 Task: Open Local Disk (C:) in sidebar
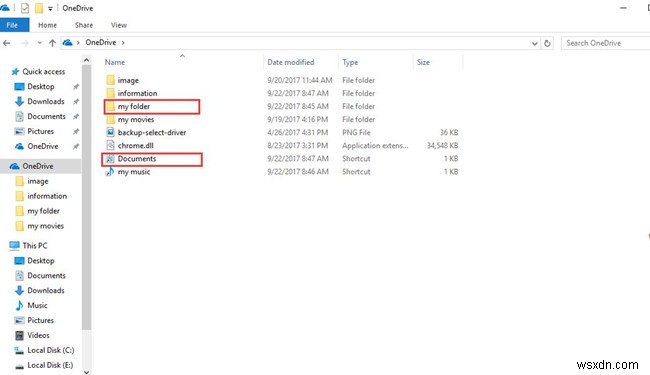pos(50,350)
